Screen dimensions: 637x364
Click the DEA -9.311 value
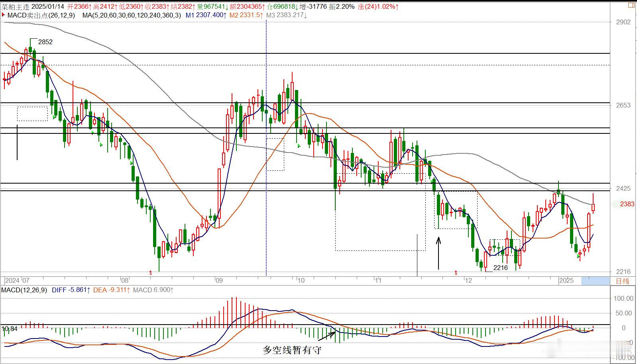click(112, 290)
